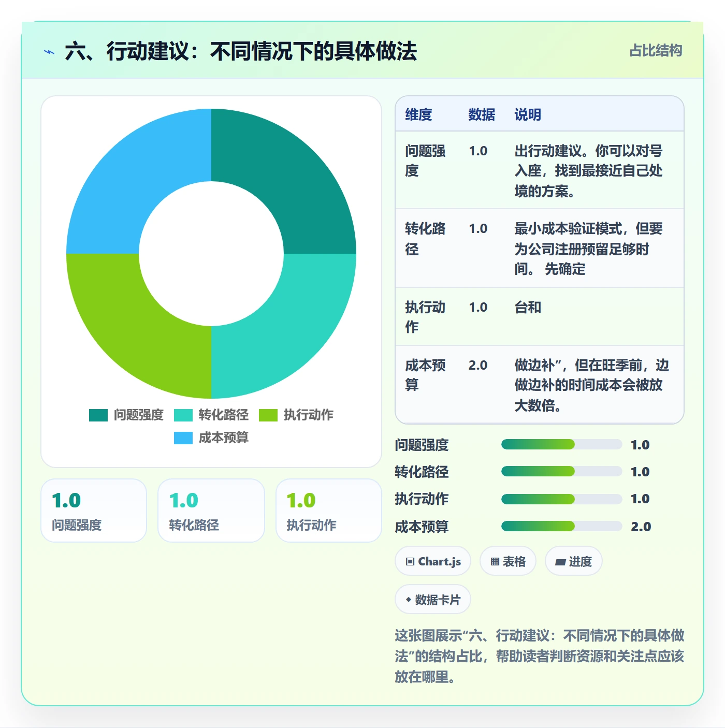Click the 2.0 value in table
The height and width of the screenshot is (728, 725).
(x=478, y=365)
